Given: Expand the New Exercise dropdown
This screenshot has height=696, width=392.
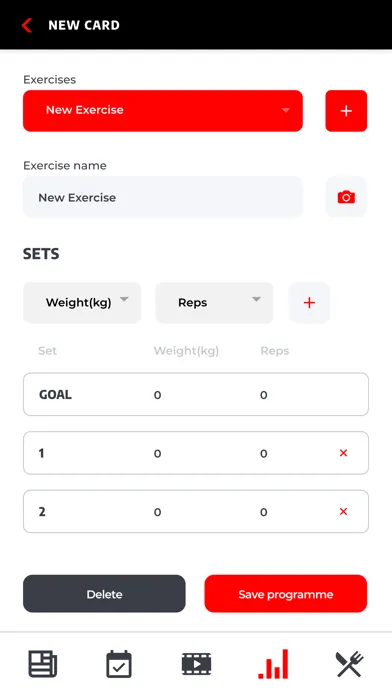Looking at the screenshot, I should tap(163, 111).
